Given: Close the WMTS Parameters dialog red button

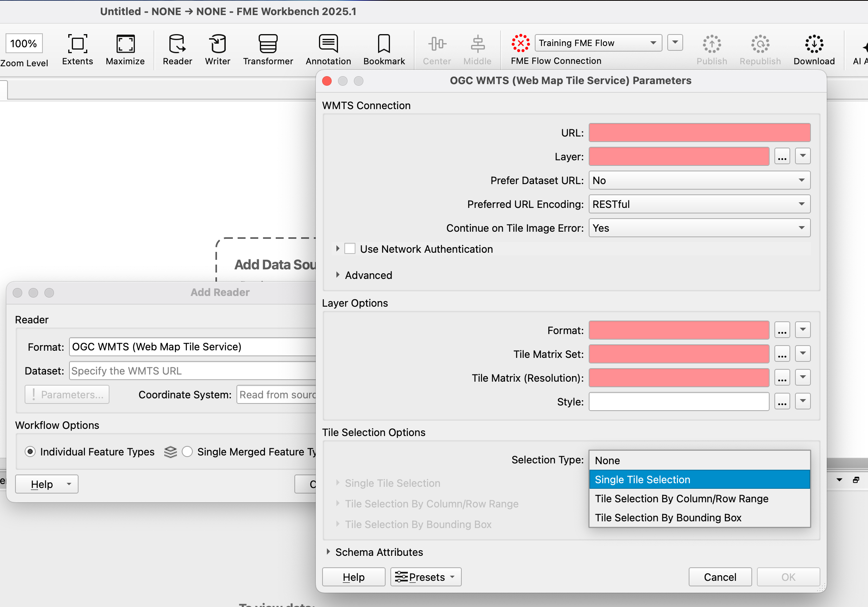Looking at the screenshot, I should tap(327, 81).
